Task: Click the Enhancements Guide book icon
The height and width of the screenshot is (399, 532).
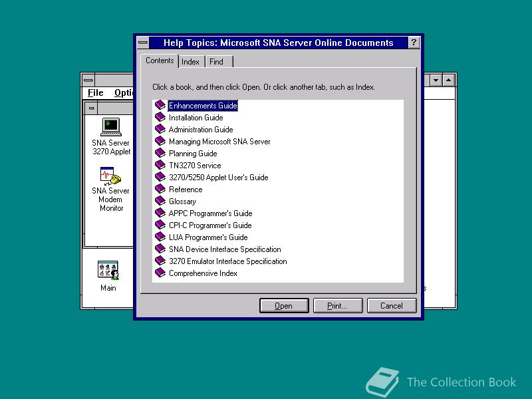Action: click(x=160, y=105)
